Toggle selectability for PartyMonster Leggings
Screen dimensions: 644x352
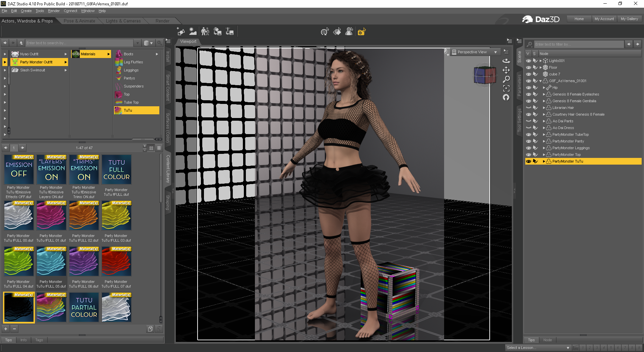536,148
